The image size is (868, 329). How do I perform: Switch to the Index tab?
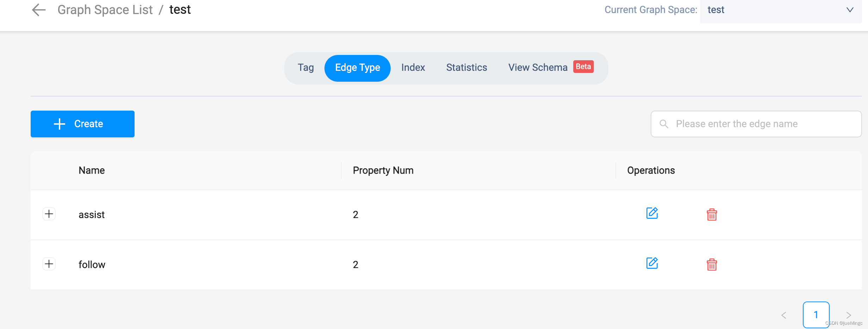tap(413, 68)
